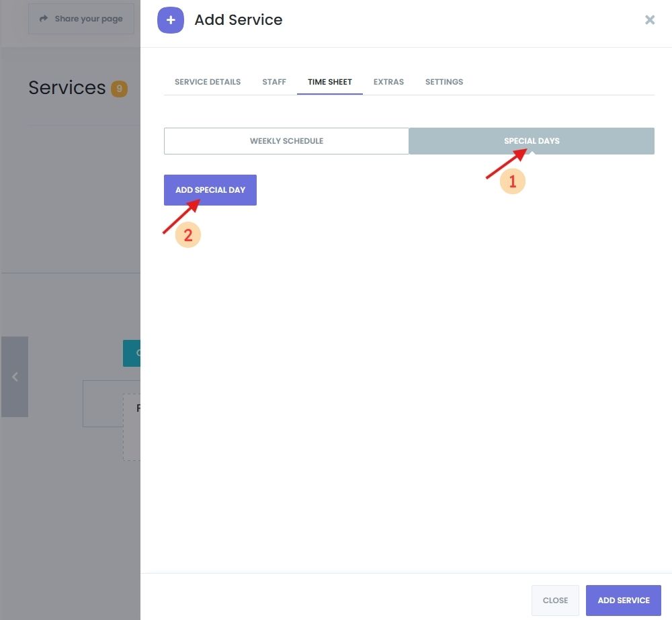672x620 pixels.
Task: Go to the Staff tab
Action: click(x=274, y=82)
